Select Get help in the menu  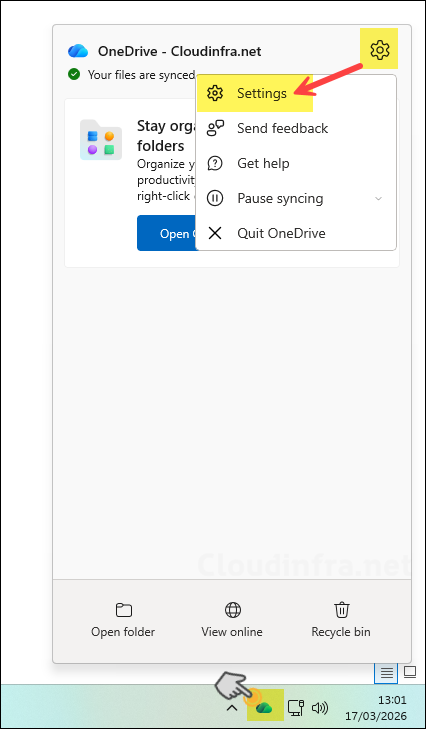[296, 163]
